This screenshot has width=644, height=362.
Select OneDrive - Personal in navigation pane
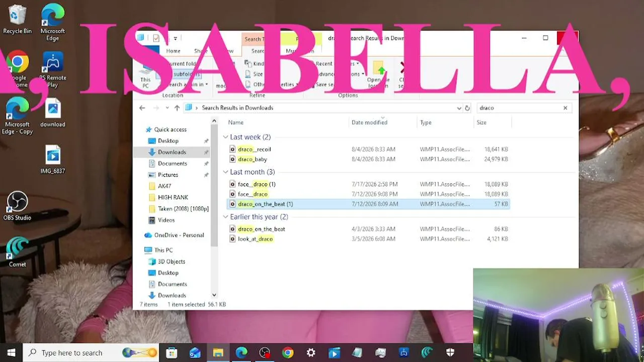(179, 235)
